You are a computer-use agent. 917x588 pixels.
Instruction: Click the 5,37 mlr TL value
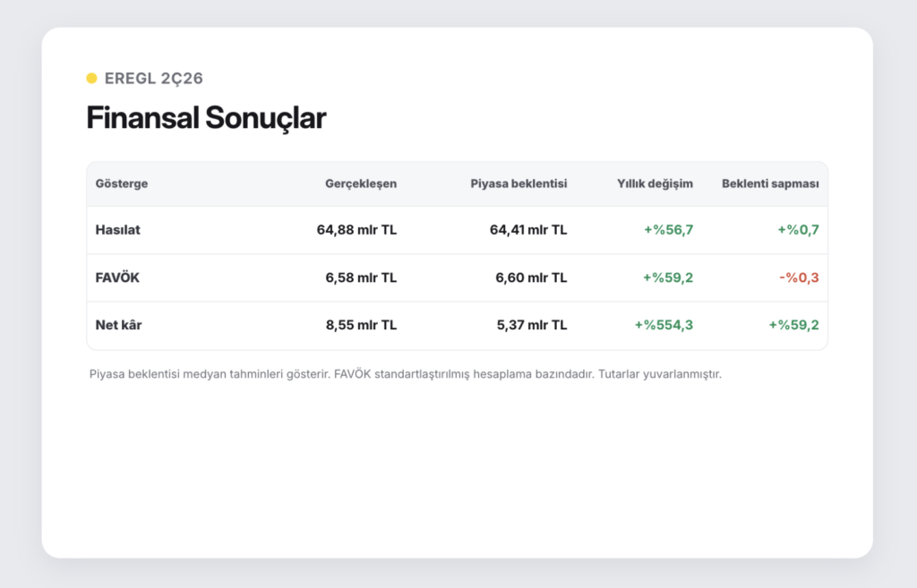532,325
